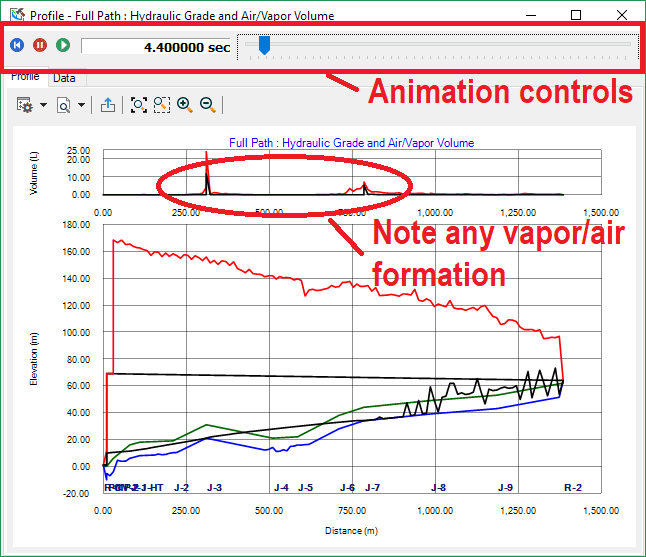This screenshot has height=557, width=646.
Task: Open print preview icon
Action: pyautogui.click(x=63, y=105)
